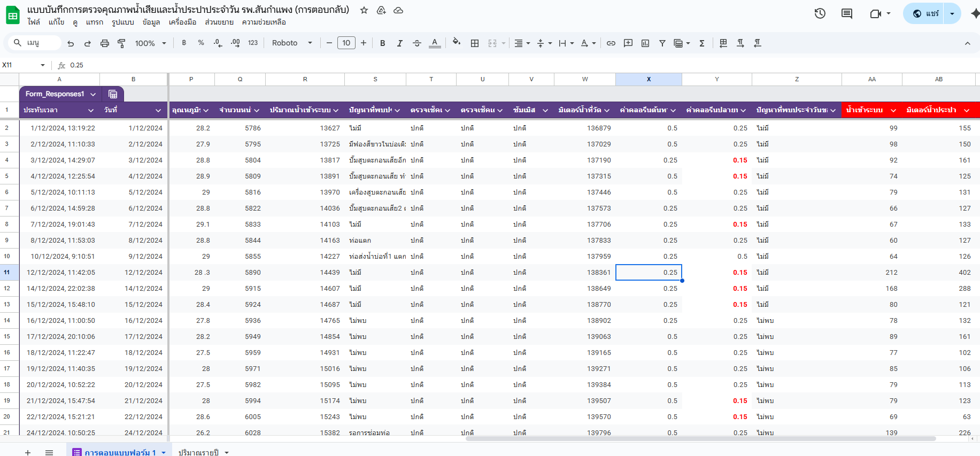
Task: Open the fill color paint bucket
Action: coord(456,43)
